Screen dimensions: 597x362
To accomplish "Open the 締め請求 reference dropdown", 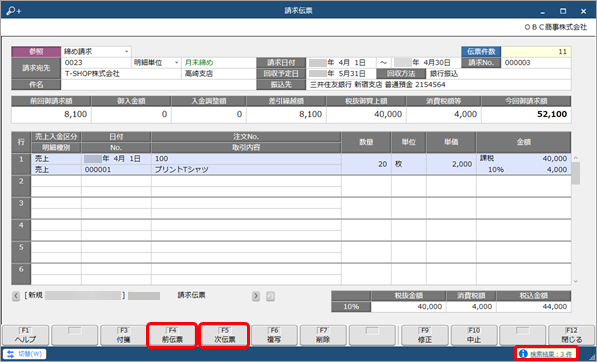I will tap(126, 51).
